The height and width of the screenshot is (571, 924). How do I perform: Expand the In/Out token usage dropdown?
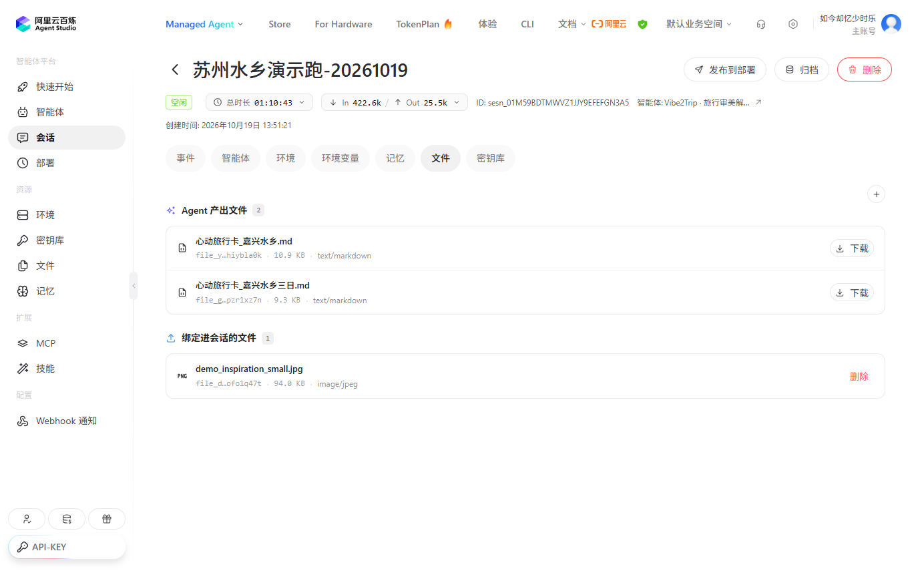point(395,102)
